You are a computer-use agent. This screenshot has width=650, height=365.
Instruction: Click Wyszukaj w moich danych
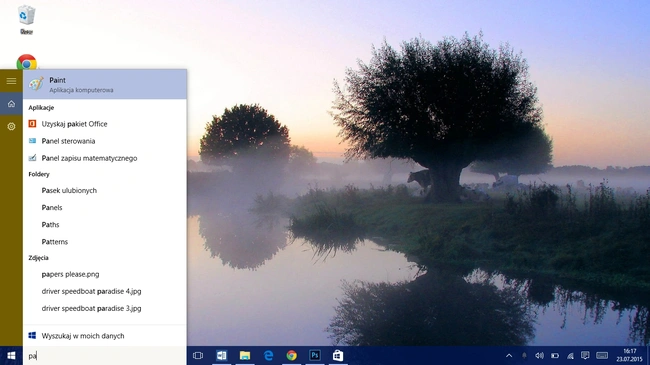point(105,336)
